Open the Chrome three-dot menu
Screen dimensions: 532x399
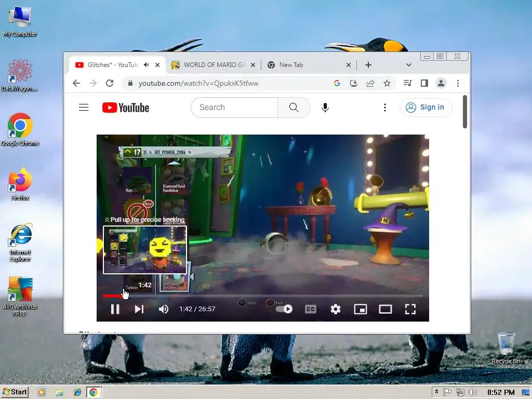tap(458, 83)
